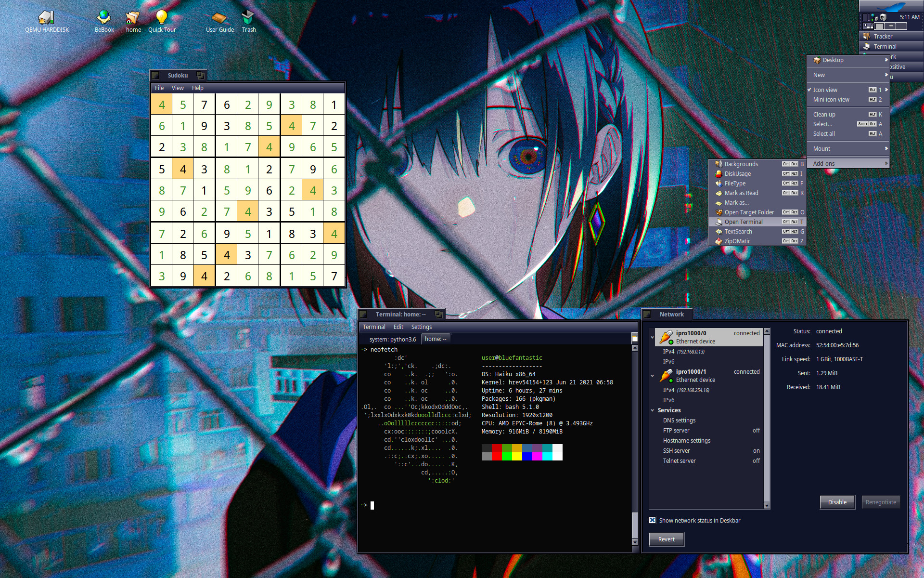Select the highlighted 4 in Sudoku's top-left corner
Image resolution: width=924 pixels, height=578 pixels.
click(162, 105)
